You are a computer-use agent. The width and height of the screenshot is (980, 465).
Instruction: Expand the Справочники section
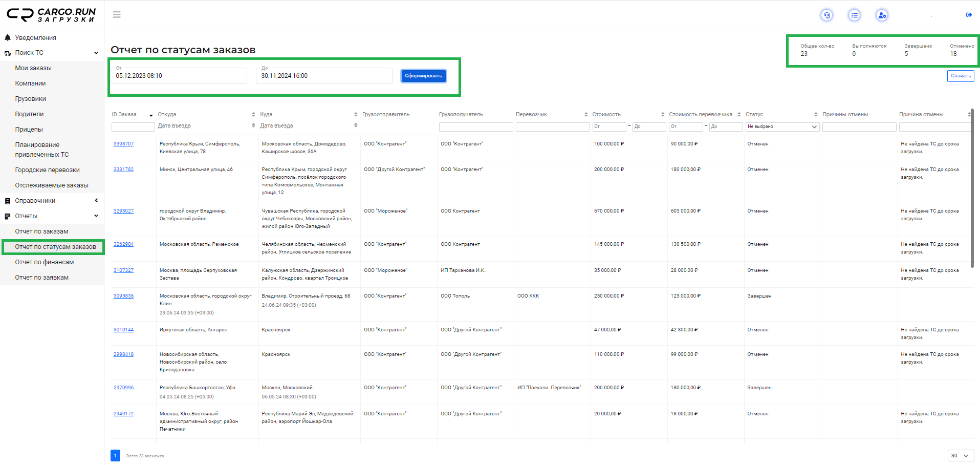click(x=96, y=201)
